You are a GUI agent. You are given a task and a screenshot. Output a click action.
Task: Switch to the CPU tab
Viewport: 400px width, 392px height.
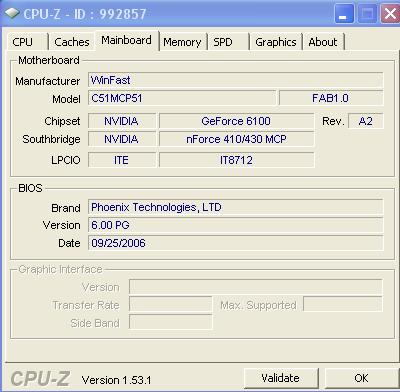[27, 42]
